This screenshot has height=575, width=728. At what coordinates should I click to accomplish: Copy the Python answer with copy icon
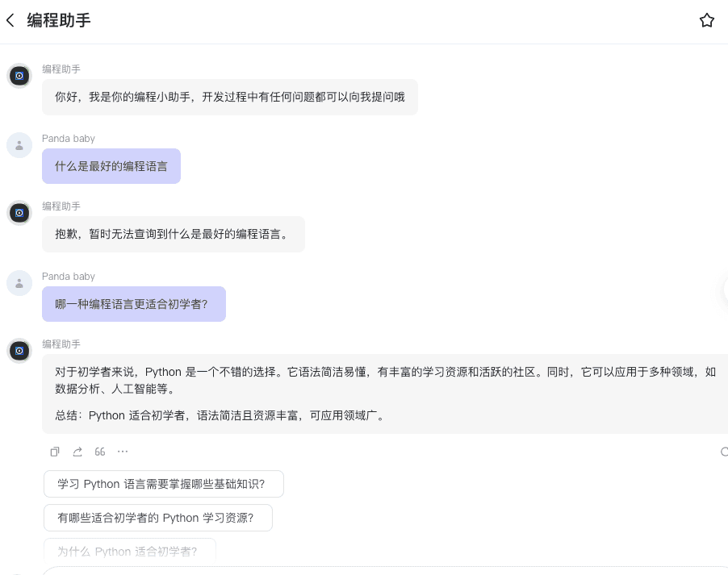click(55, 452)
